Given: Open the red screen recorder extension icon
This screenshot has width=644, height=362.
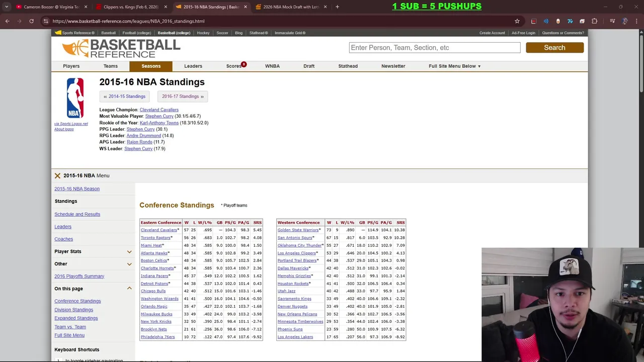Looking at the screenshot, I should [534, 21].
